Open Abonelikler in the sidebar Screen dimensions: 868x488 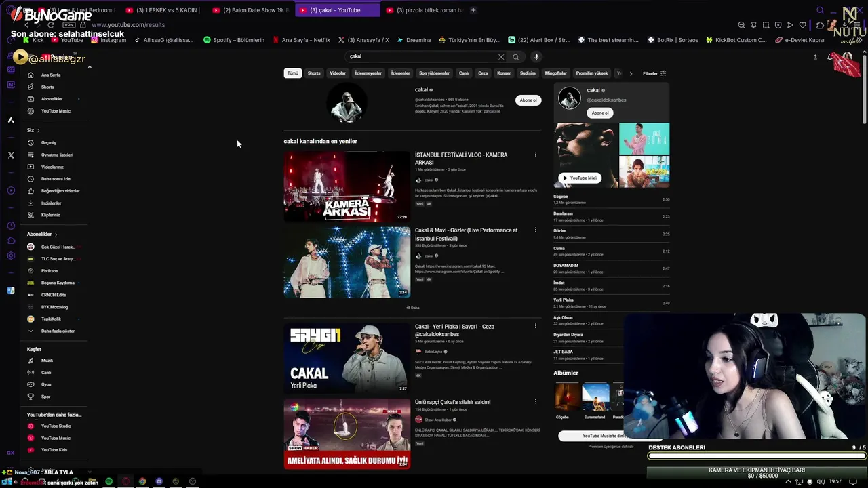pyautogui.click(x=52, y=99)
